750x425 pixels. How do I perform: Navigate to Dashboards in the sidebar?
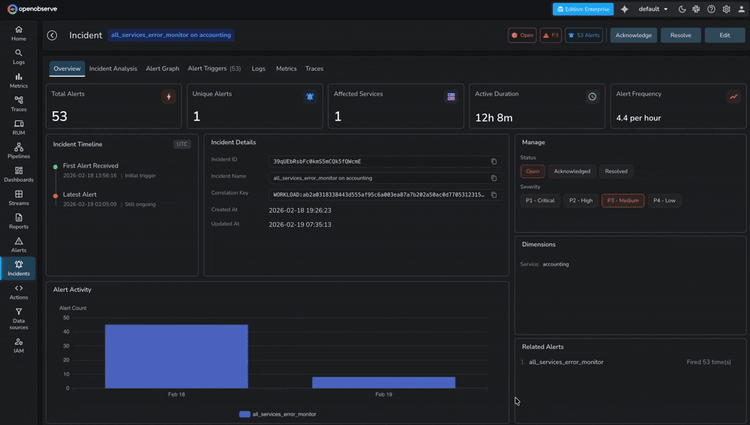[x=18, y=174]
